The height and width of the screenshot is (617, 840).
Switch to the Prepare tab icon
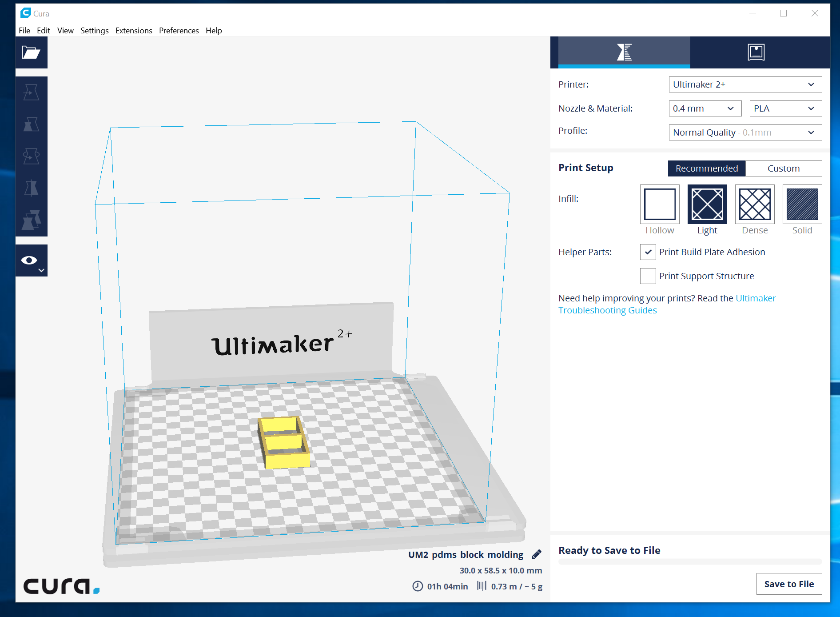coord(624,52)
